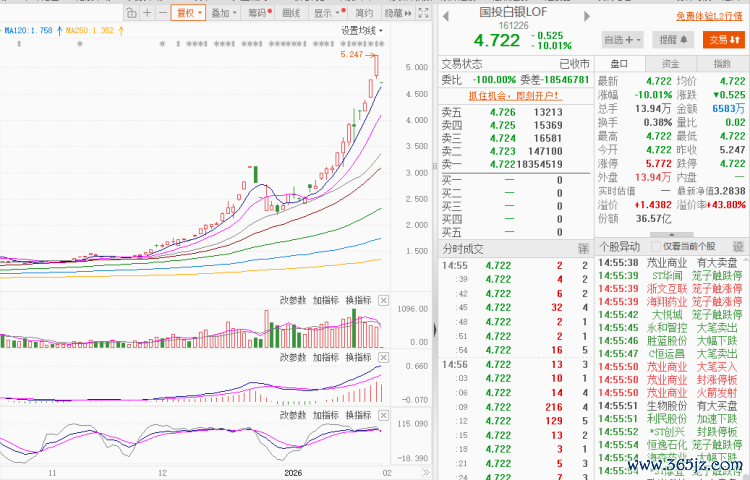
Task: Close the volume indicator panel
Action: point(383,301)
